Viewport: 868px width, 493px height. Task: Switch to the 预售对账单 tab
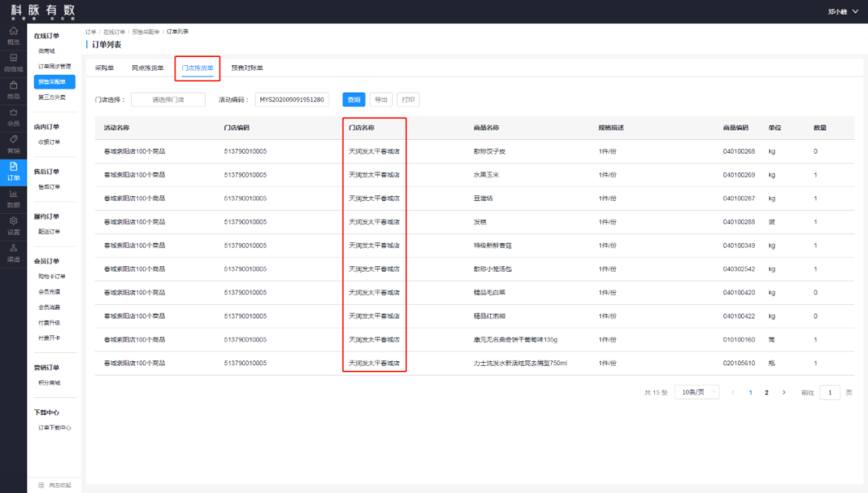[247, 68]
